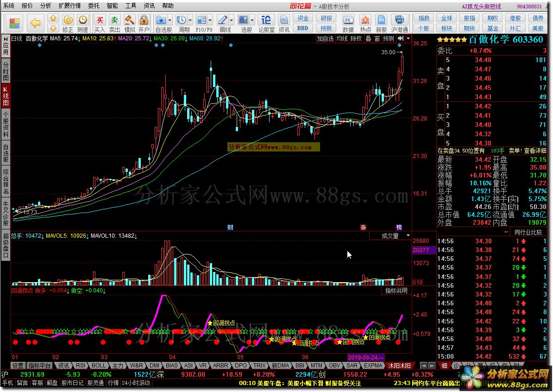Screen dimensions: 553x392
Task: Click the jump-to-end arrow icon above chart
Action: (400, 38)
